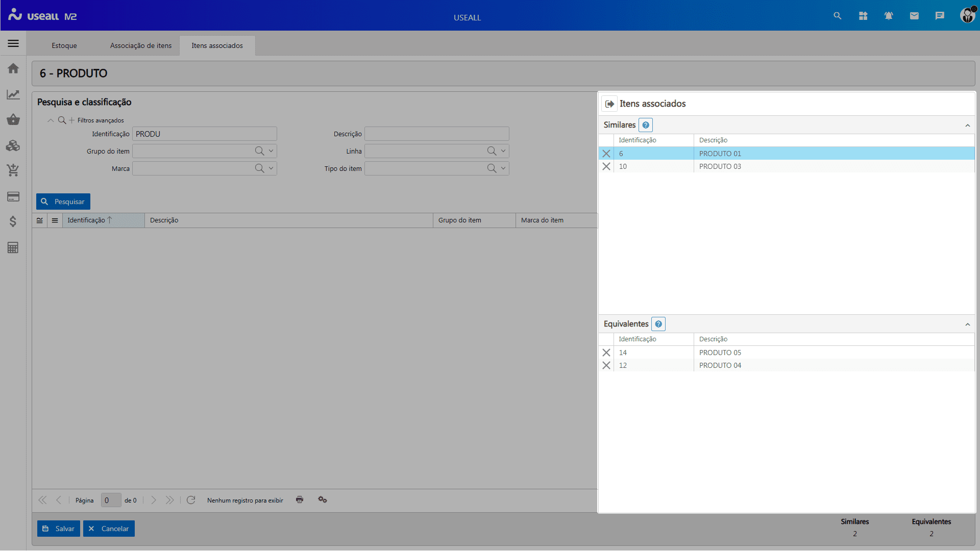The image size is (980, 551).
Task: Click the shopping basket sidebar icon
Action: click(x=13, y=120)
